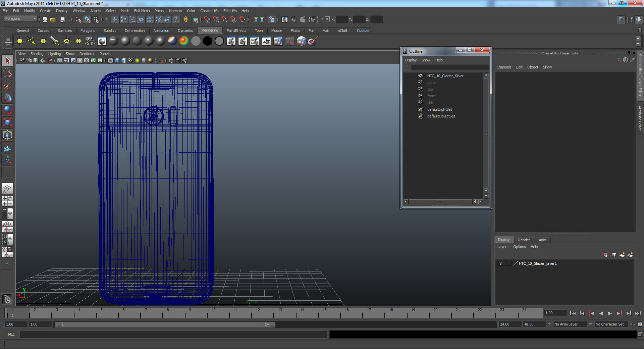Toggle the lock selection padlock icon
Viewport: 644px width, 349px height.
185,19
